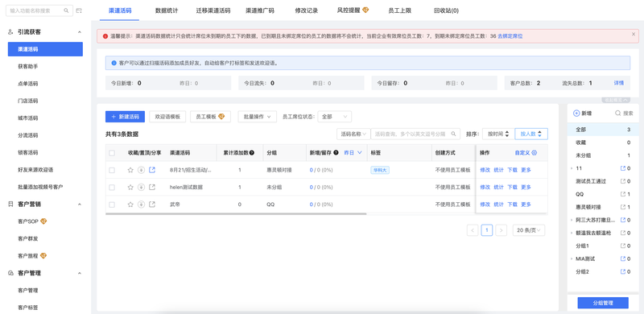Open 获客助手 in the sidebar

point(28,66)
